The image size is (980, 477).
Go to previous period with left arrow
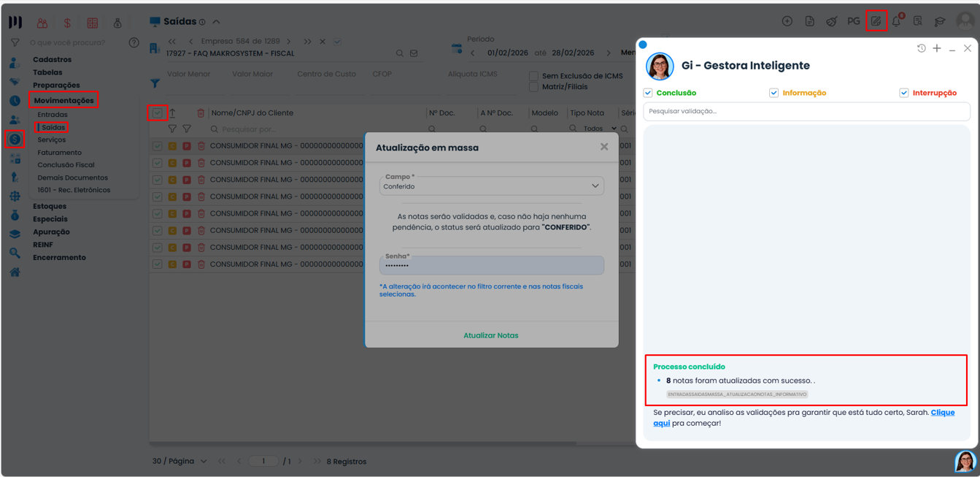[473, 53]
